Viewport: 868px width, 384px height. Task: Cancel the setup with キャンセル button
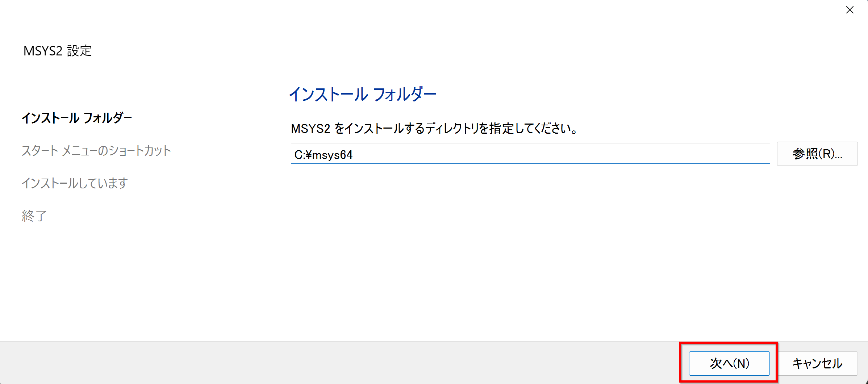coord(817,363)
